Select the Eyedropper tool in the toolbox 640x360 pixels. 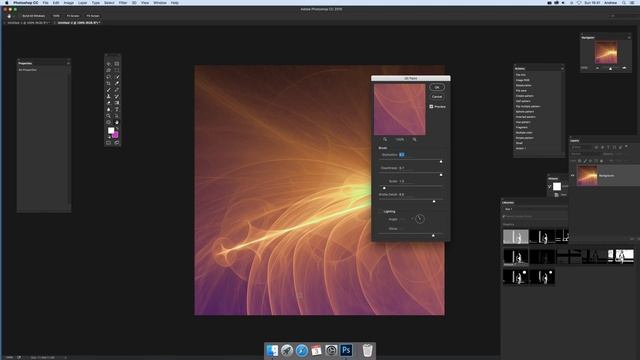coord(117,83)
